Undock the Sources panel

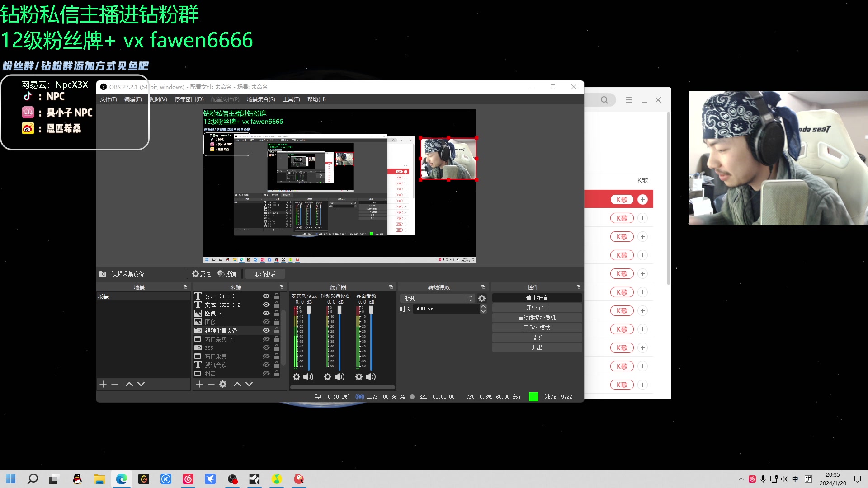point(281,287)
